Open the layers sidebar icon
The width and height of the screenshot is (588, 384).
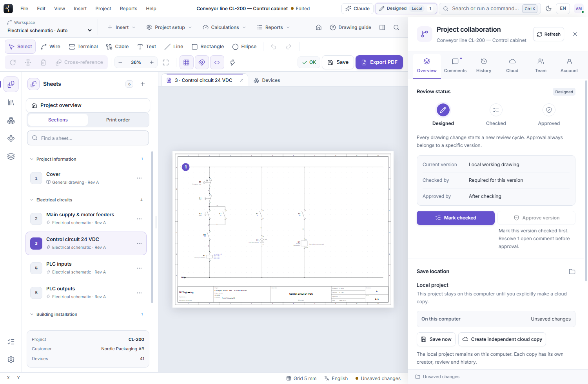click(11, 156)
